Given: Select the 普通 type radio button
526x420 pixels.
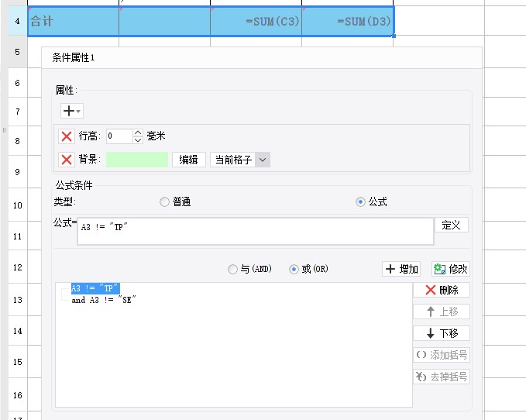Looking at the screenshot, I should coord(164,202).
